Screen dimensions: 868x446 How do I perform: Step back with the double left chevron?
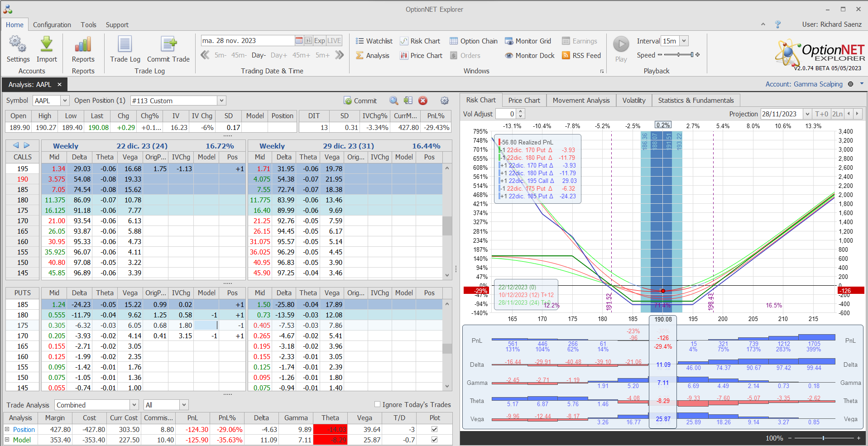[205, 55]
